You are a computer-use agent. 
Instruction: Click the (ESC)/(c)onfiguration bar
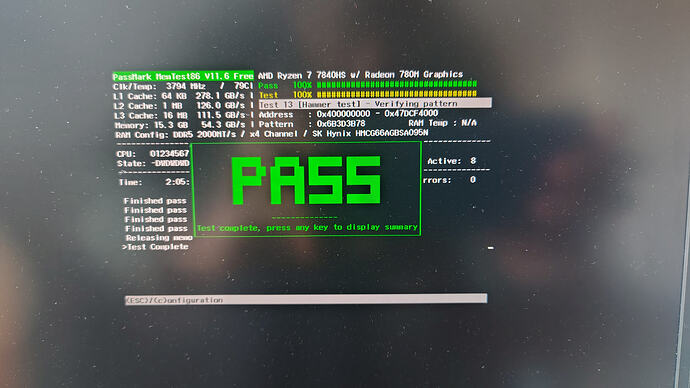click(x=306, y=300)
